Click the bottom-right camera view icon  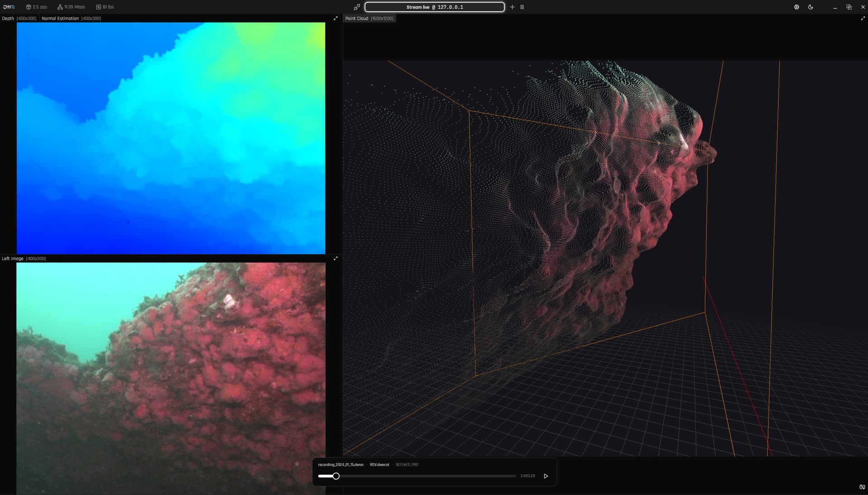(x=862, y=487)
